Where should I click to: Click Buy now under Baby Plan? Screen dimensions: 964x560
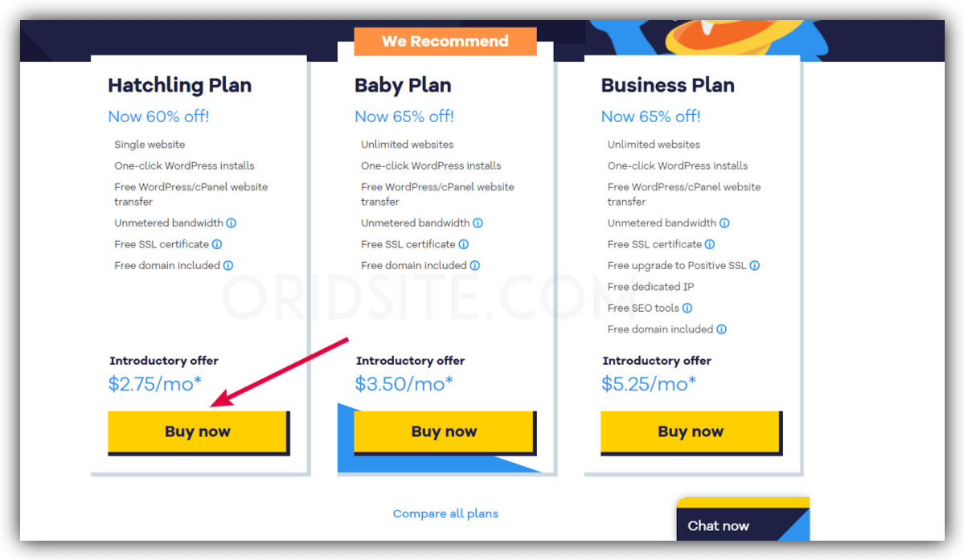(445, 432)
